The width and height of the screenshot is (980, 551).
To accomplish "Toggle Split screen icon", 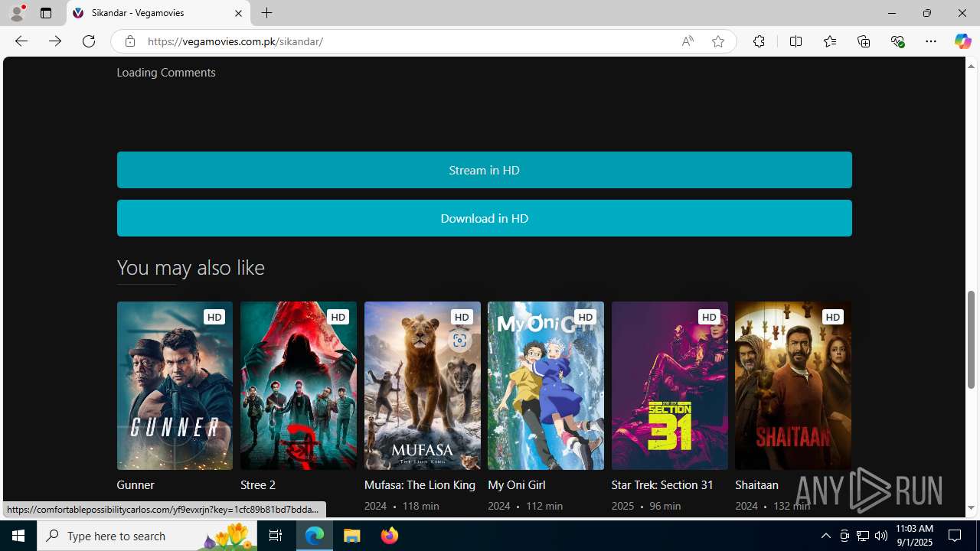I will pyautogui.click(x=795, y=41).
